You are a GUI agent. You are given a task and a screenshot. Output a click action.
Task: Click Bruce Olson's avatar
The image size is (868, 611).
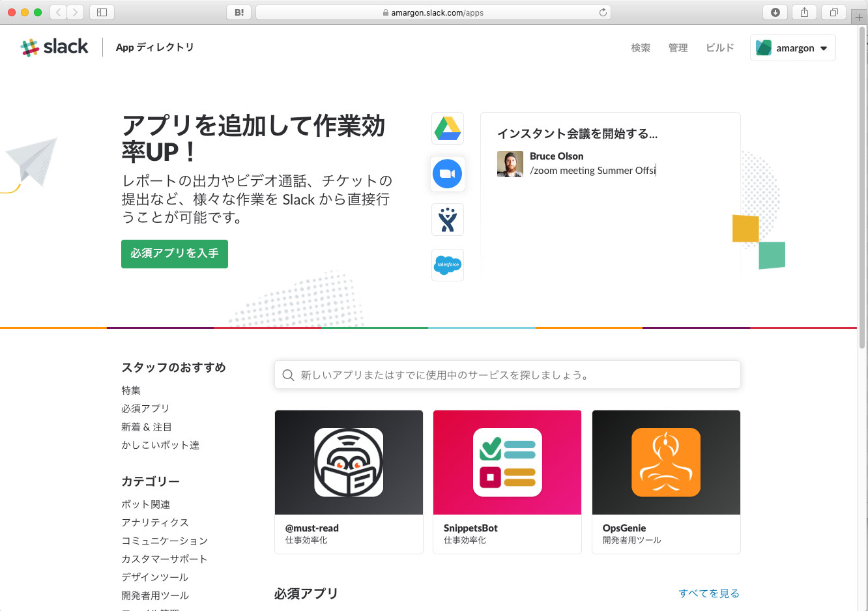click(510, 164)
